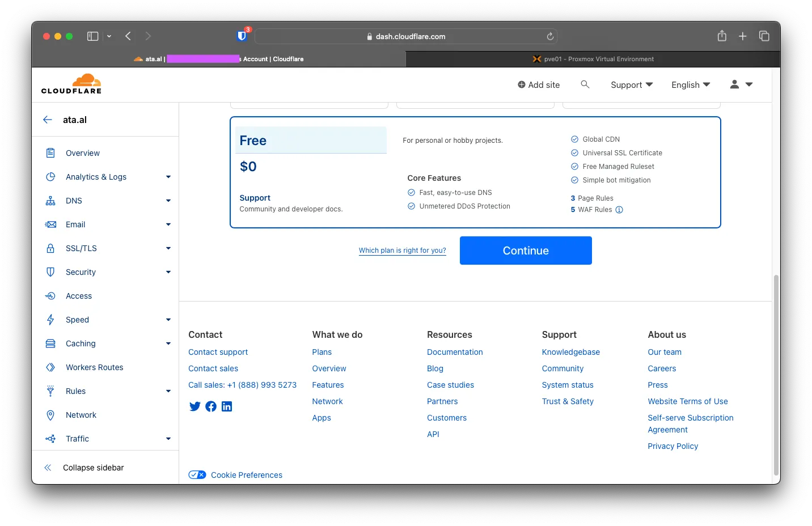Click the Analytics & Logs pie icon
The width and height of the screenshot is (812, 526).
pyautogui.click(x=50, y=177)
